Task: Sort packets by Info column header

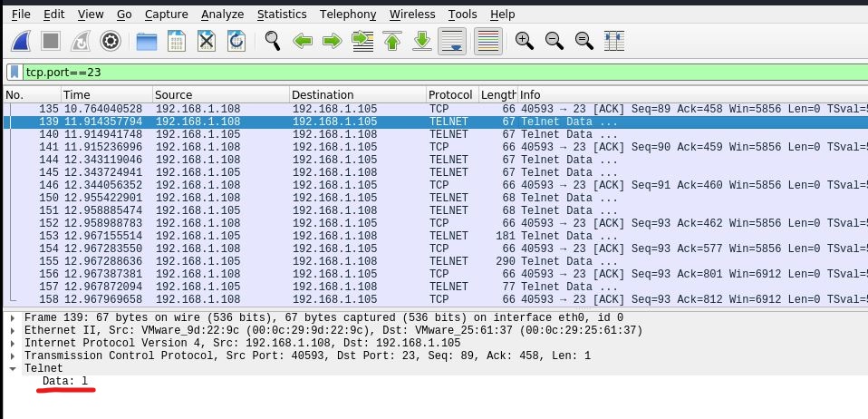Action: 692,94
